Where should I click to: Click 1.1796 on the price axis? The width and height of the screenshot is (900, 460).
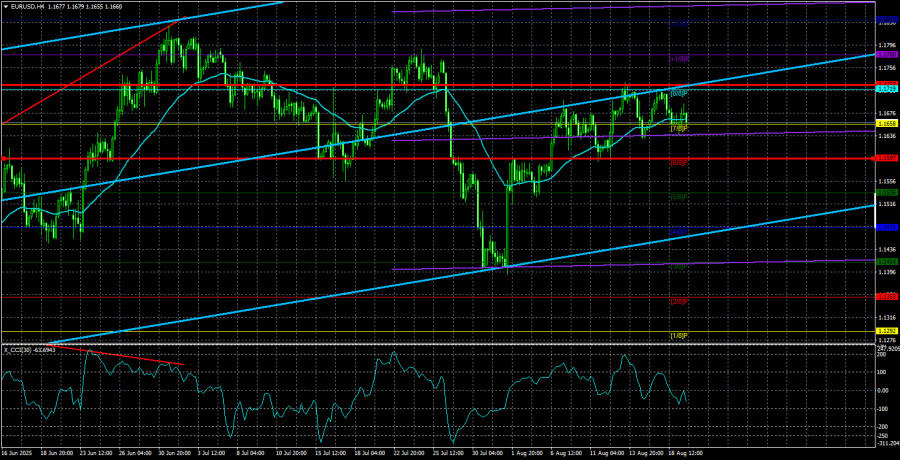887,45
